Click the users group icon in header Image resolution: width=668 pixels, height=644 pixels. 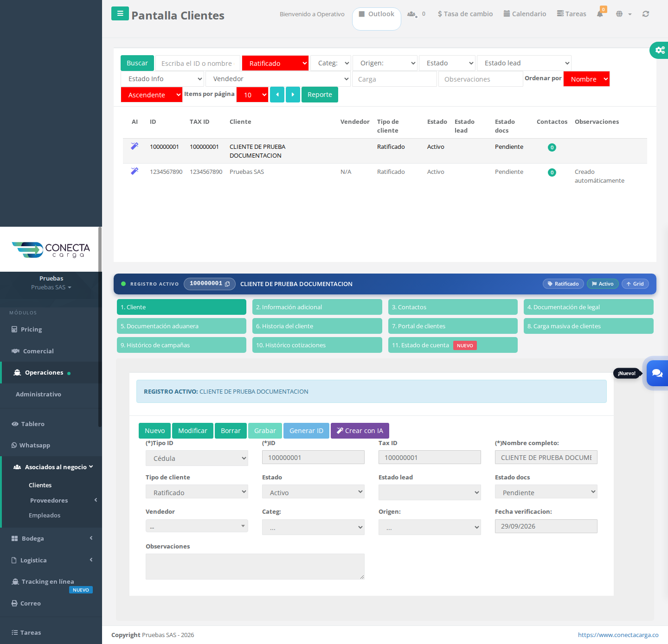click(411, 14)
